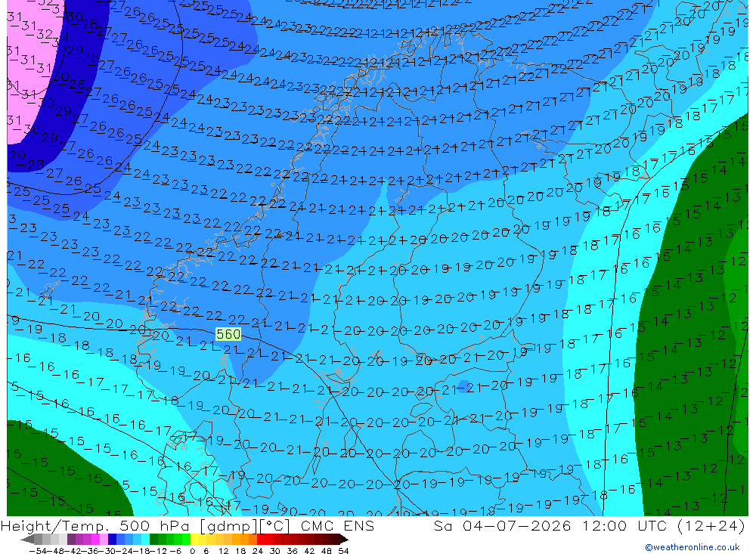Click the "CMC ENS" model name
756x554 pixels.
click(x=337, y=526)
